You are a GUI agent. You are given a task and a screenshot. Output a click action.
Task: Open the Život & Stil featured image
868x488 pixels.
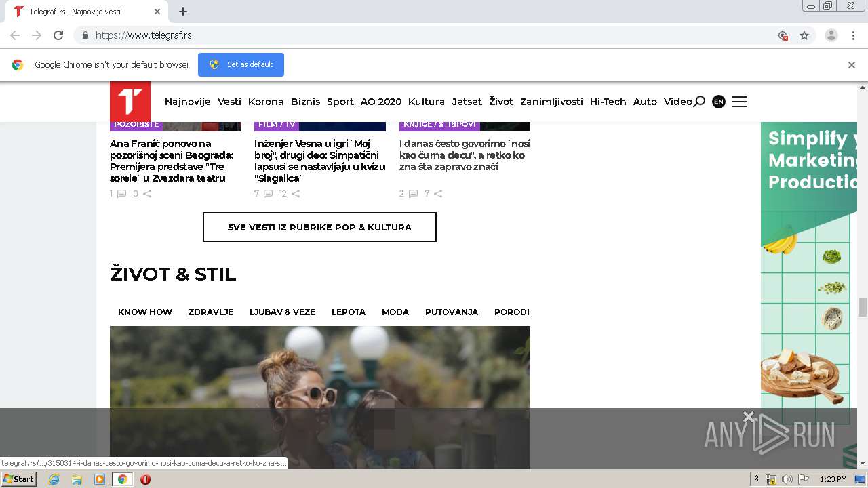(x=320, y=397)
